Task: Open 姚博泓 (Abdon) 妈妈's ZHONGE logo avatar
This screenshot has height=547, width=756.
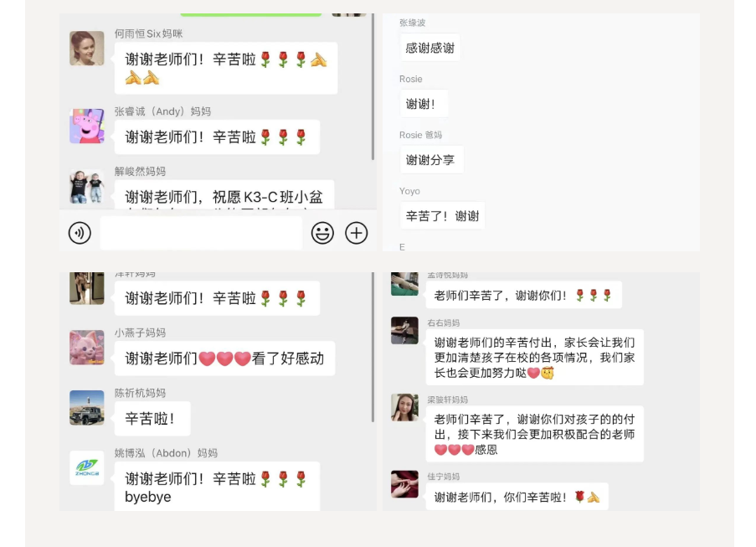Action: tap(87, 468)
